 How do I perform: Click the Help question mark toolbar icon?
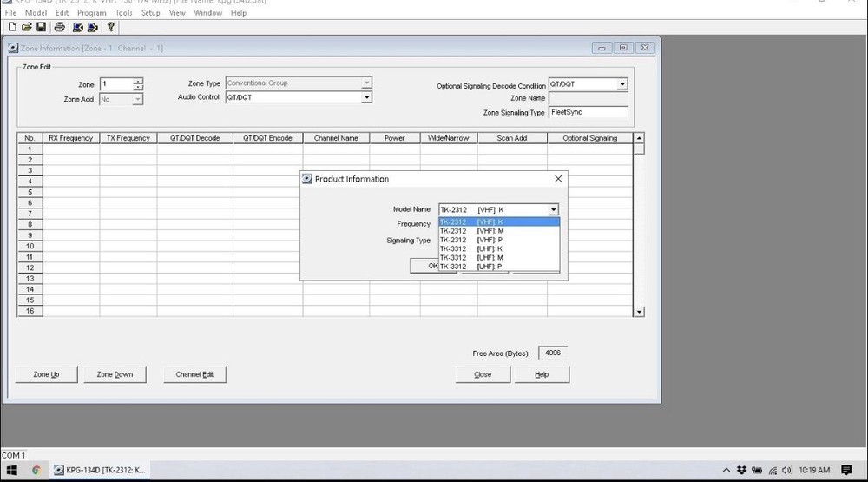[x=111, y=27]
